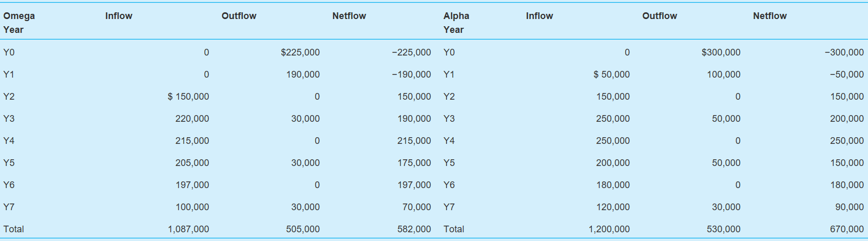The height and width of the screenshot is (241, 868).
Task: Select Omega Y0 netflow −225,000 cell
Action: coord(411,52)
